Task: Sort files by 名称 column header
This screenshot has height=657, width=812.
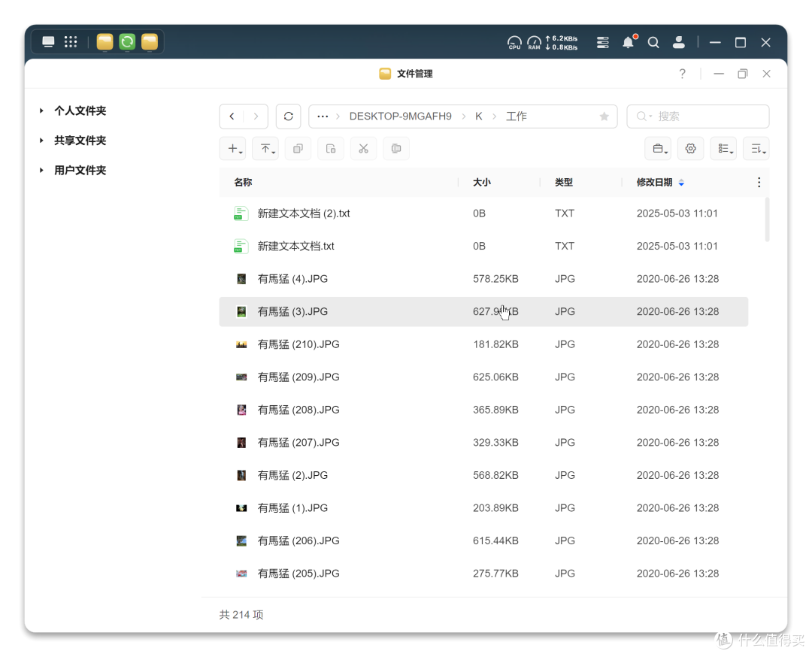Action: [x=243, y=182]
